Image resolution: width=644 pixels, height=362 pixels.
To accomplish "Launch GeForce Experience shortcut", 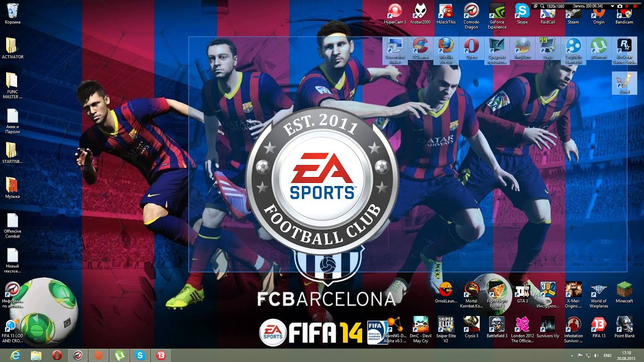I will 497,16.
